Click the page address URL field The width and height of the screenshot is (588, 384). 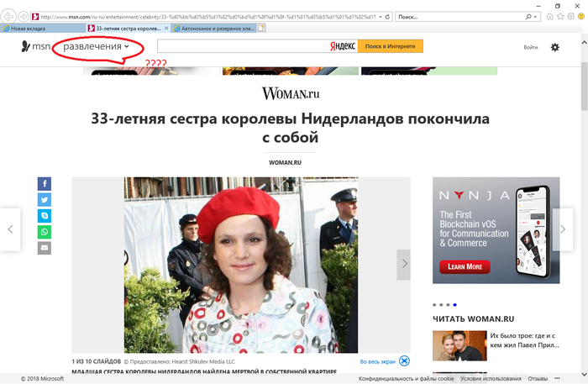pos(208,17)
